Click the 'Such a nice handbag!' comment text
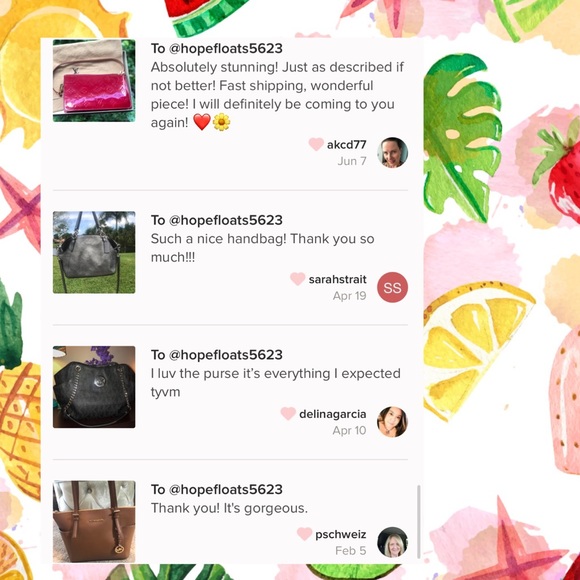580x580 pixels. tap(263, 248)
